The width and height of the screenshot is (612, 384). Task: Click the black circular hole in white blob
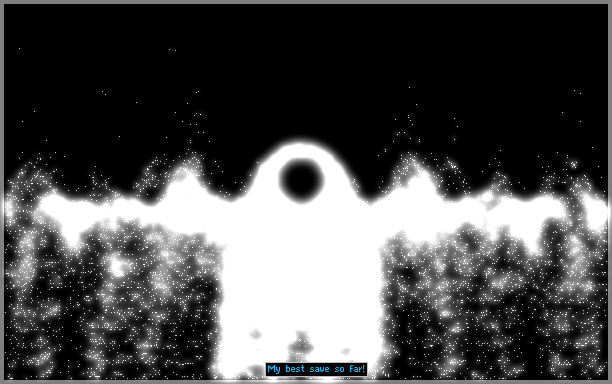(x=301, y=181)
